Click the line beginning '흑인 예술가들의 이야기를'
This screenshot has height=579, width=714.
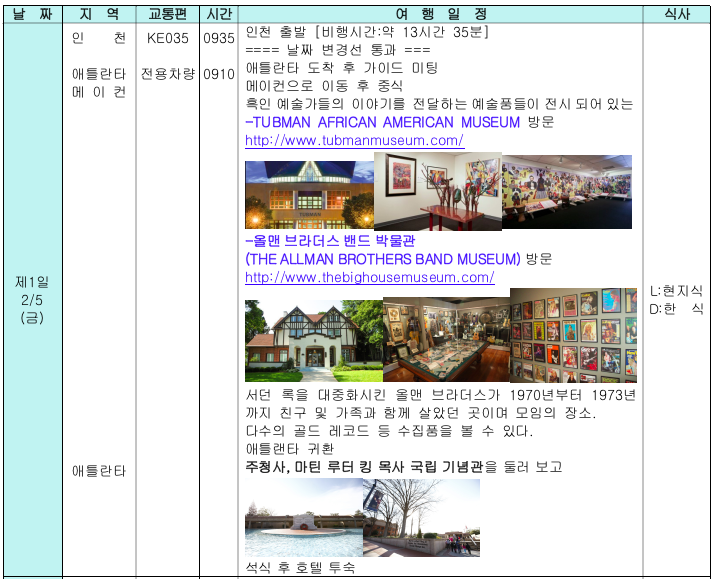[439, 104]
